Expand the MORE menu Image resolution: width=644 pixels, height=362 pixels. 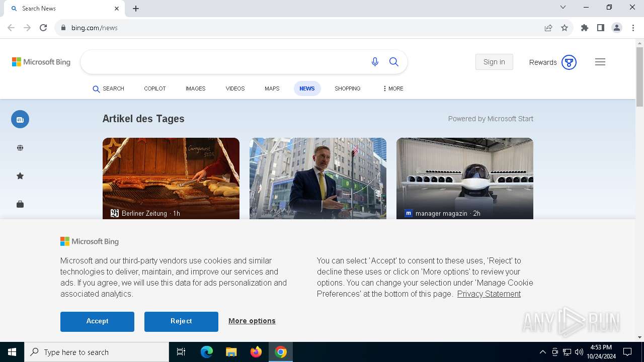point(393,88)
